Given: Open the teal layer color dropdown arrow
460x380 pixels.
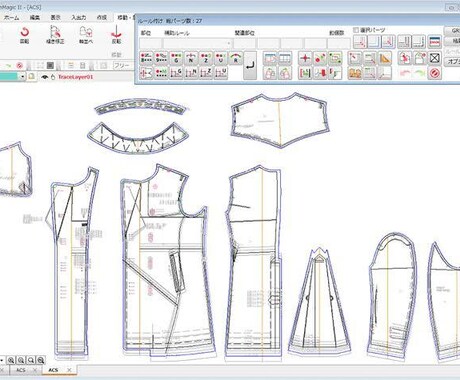Looking at the screenshot, I should (x=22, y=77).
